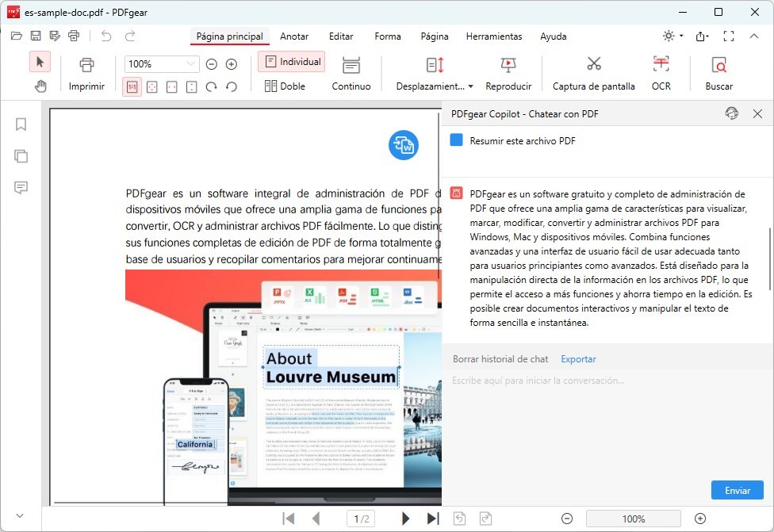Enable Doble page view

point(285,86)
